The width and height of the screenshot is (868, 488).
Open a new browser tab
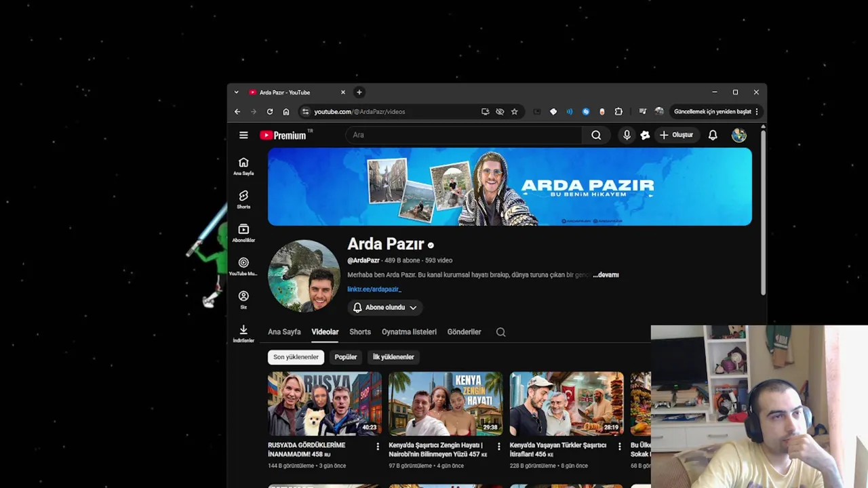tap(359, 92)
